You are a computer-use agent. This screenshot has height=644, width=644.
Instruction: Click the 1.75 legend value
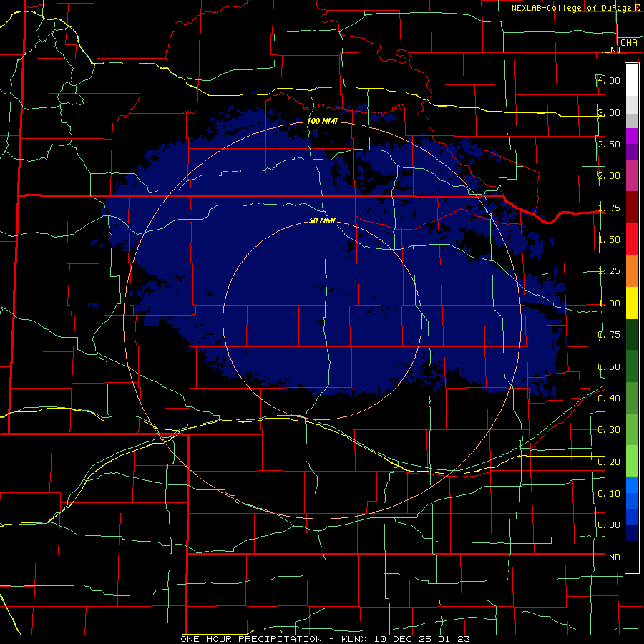[609, 208]
